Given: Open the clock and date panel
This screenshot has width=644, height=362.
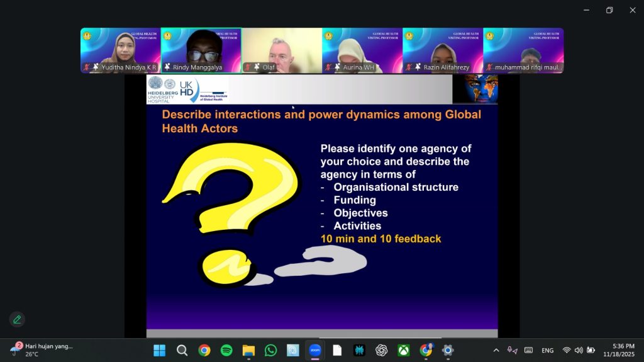Looking at the screenshot, I should pos(619,350).
